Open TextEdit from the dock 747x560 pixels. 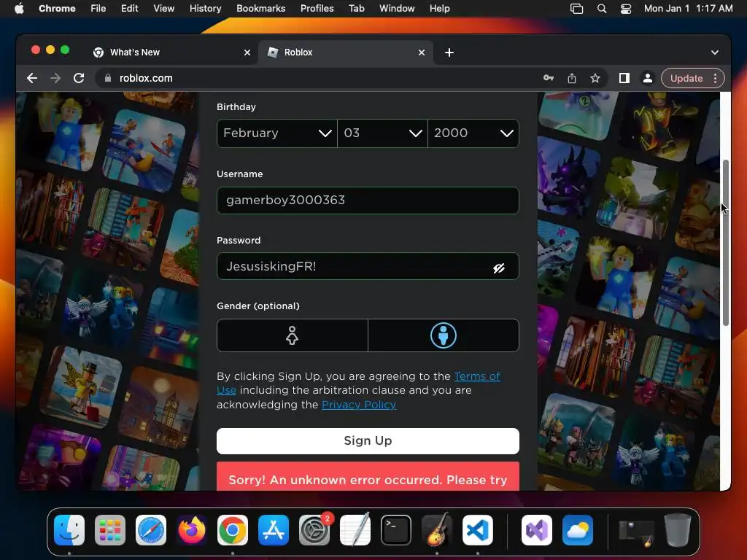click(x=355, y=530)
